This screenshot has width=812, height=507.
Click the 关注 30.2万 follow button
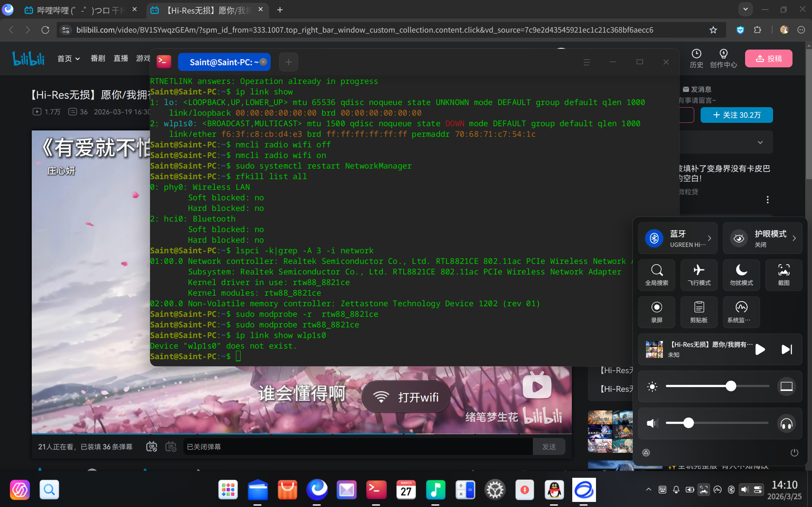click(737, 115)
